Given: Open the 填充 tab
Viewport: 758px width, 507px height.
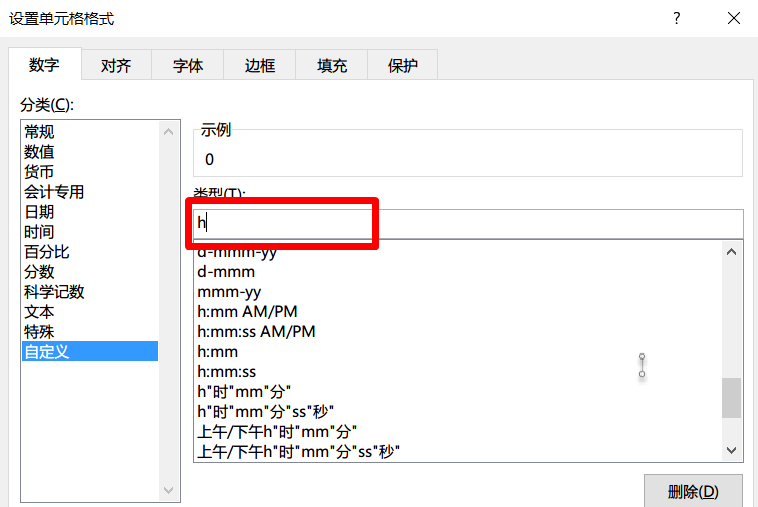Looking at the screenshot, I should (332, 65).
